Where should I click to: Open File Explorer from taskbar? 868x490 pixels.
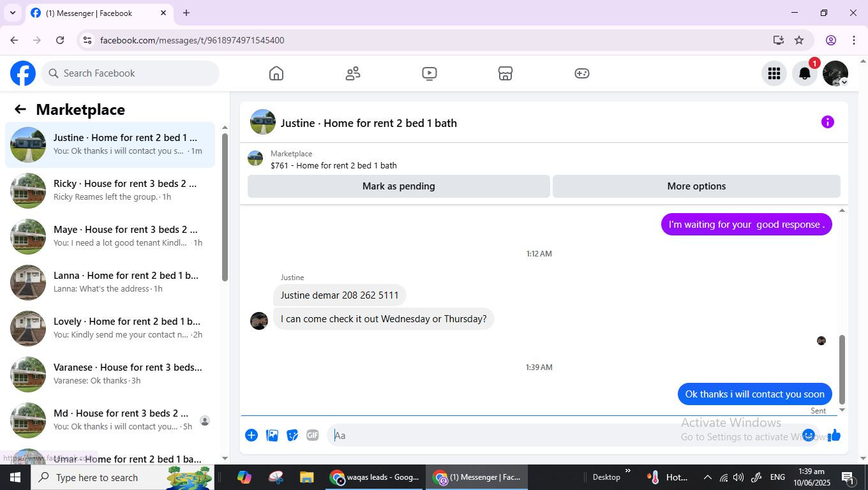[x=307, y=477]
